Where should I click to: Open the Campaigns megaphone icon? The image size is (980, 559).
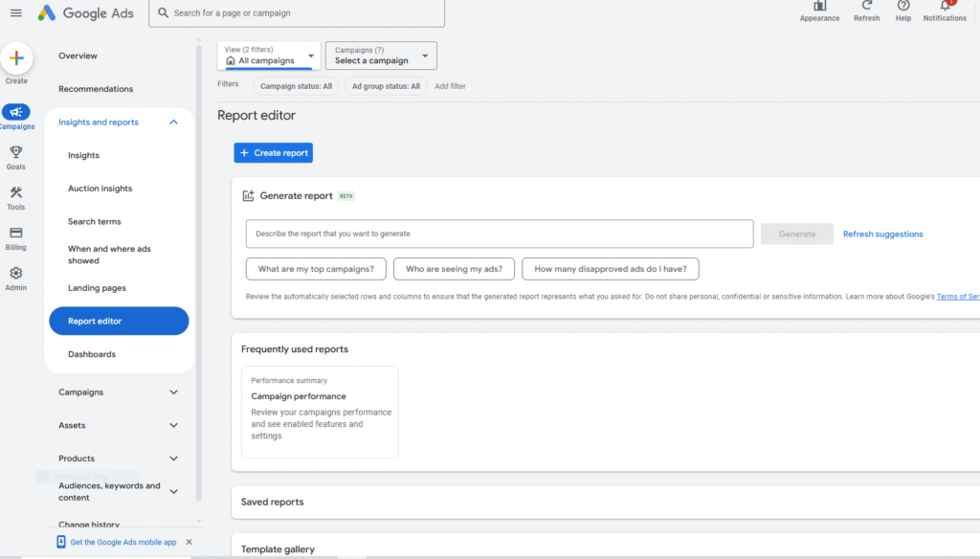coord(16,112)
